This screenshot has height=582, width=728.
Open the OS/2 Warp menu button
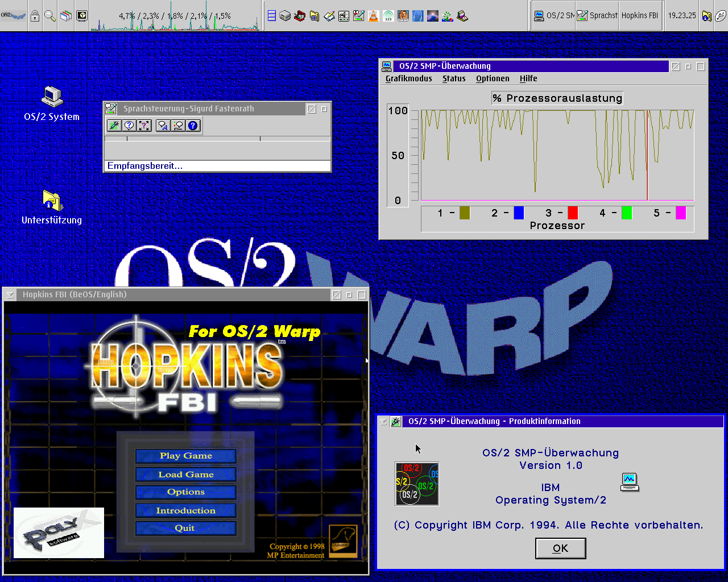(13, 15)
